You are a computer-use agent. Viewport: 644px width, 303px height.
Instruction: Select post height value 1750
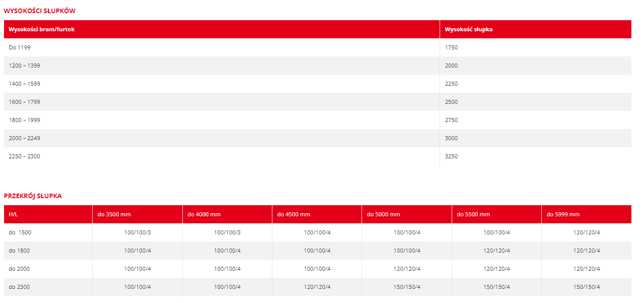pos(536,47)
